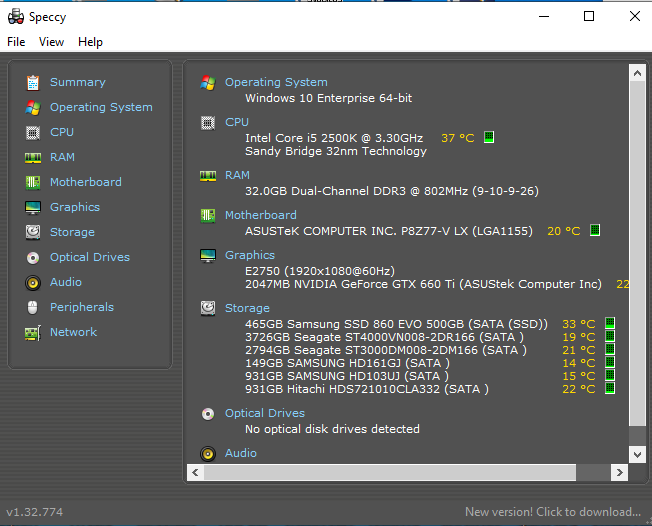Click the horizontal scrollbar right arrow
Viewport: 652px width, 526px height.
(620, 472)
